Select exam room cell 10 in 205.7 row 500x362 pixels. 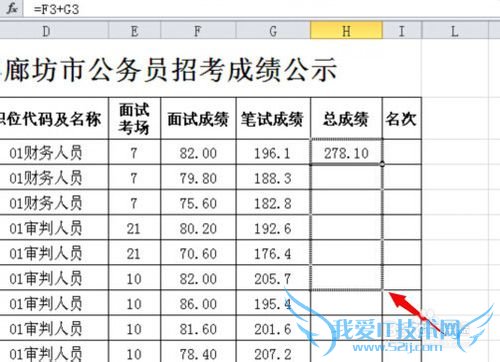[x=134, y=278]
